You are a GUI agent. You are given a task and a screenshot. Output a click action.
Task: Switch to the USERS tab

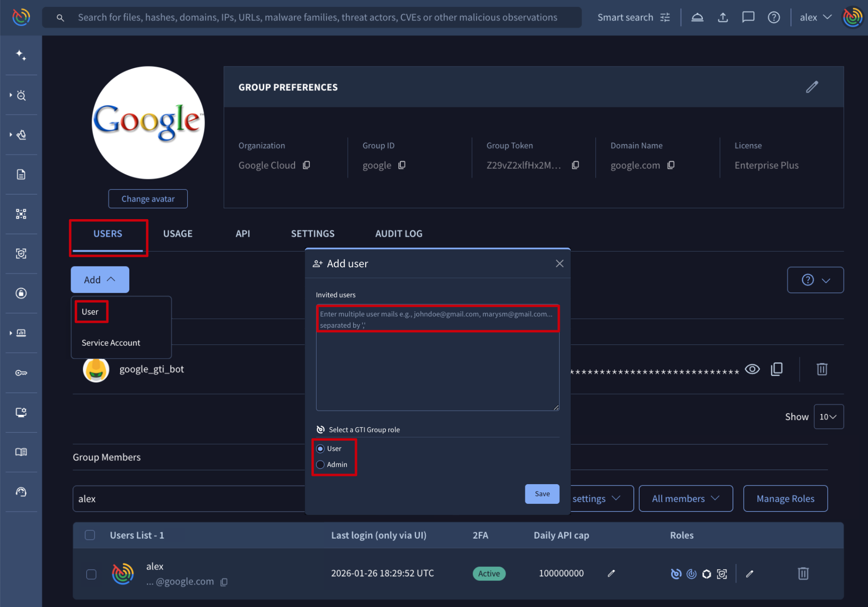(x=108, y=234)
